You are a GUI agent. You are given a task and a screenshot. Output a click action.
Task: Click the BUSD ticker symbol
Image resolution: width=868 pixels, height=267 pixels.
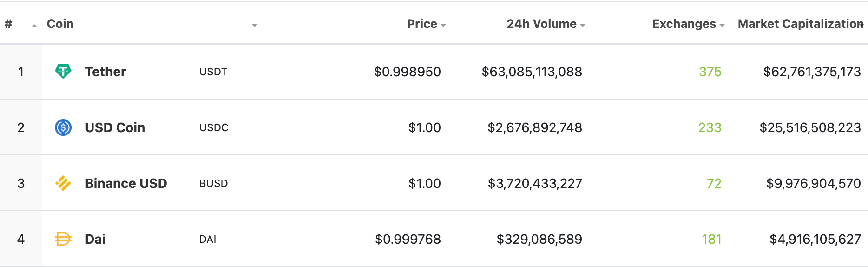(213, 183)
